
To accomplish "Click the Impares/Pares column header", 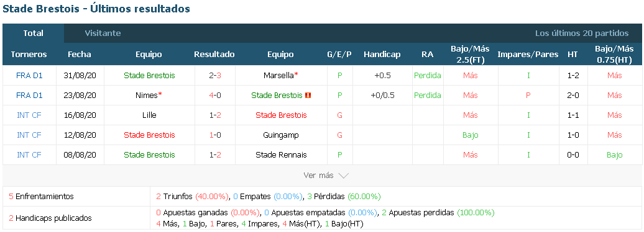I will [528, 55].
